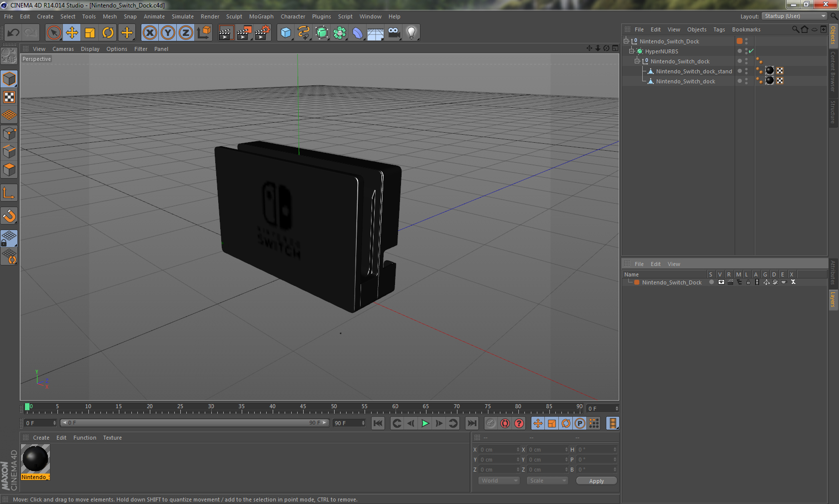
Task: Toggle HyperNURBS editor visibility dot
Action: click(x=747, y=49)
